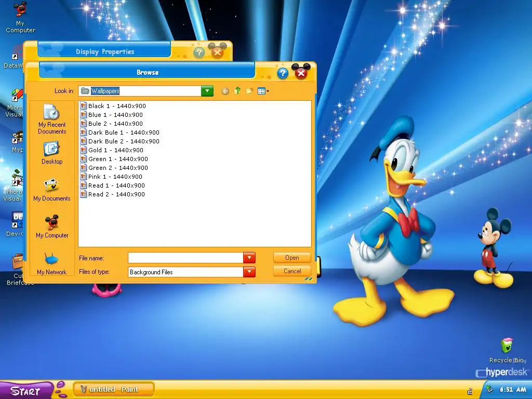Close the Display Properties window
Image resolution: width=532 pixels, height=399 pixels.
(x=217, y=52)
